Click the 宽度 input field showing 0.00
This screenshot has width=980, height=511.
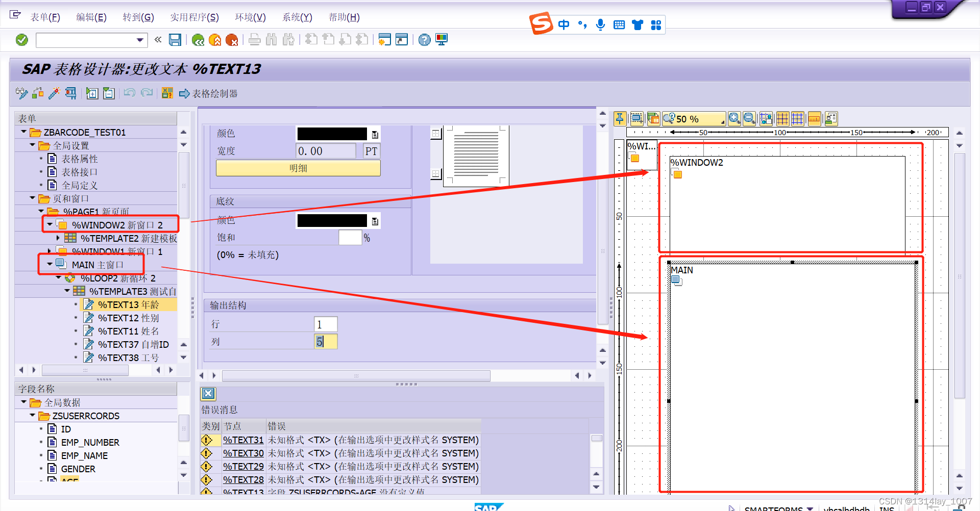[x=326, y=151]
